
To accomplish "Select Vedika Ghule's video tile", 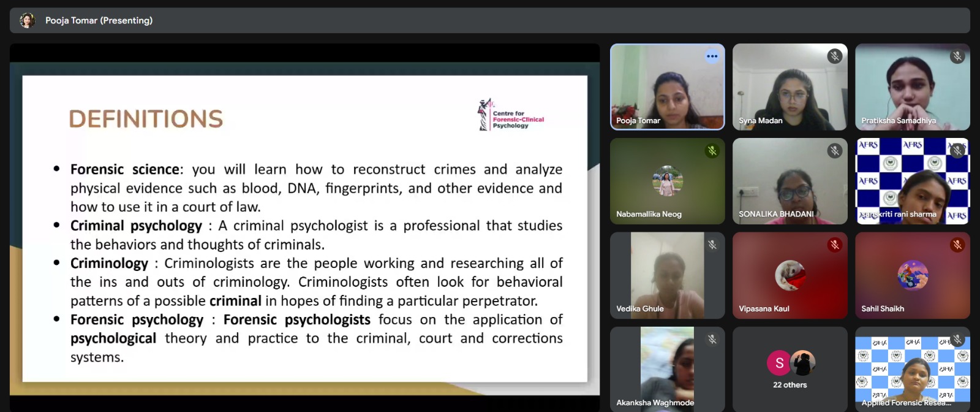I will coord(668,275).
